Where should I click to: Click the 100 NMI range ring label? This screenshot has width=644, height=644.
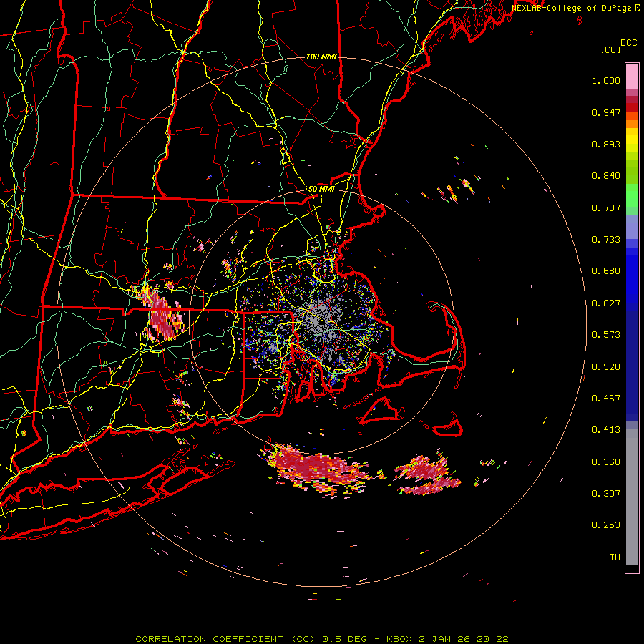(321, 57)
